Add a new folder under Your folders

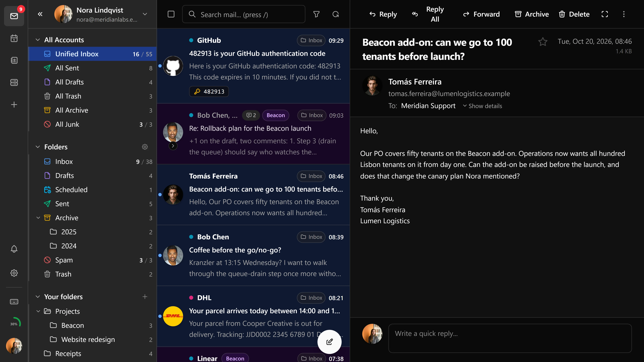145,297
